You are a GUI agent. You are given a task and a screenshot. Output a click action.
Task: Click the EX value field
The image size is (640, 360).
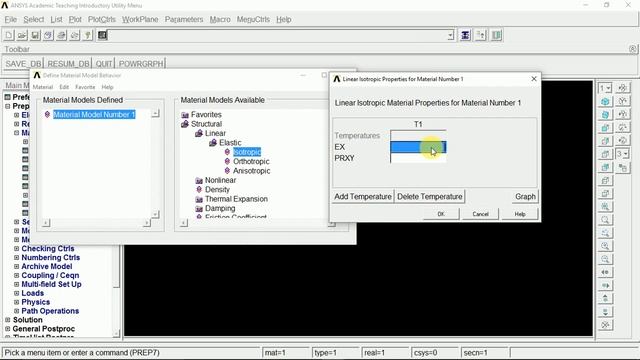point(418,147)
